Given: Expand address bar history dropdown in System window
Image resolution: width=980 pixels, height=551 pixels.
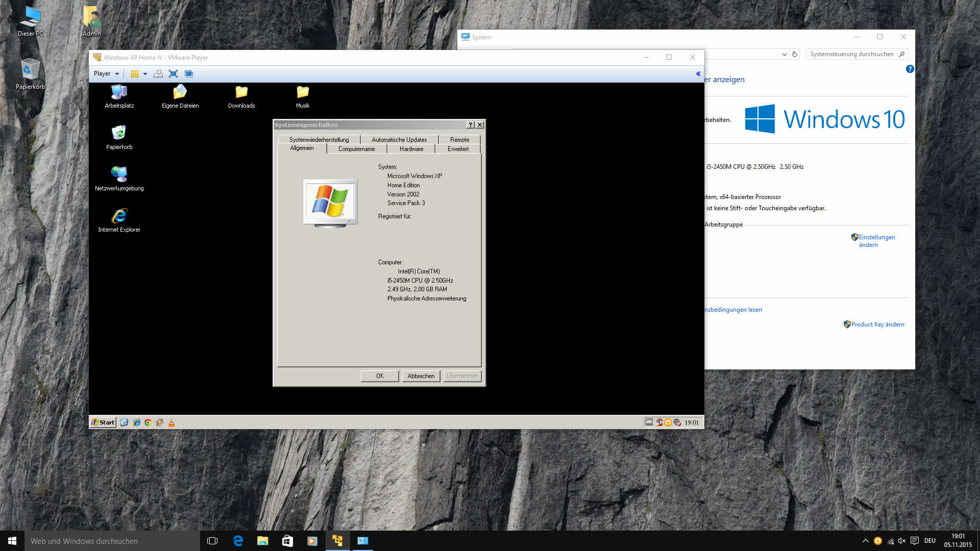Looking at the screenshot, I should click(784, 54).
